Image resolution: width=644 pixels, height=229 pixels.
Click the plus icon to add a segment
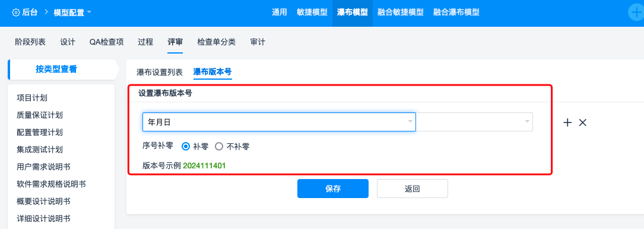click(567, 123)
